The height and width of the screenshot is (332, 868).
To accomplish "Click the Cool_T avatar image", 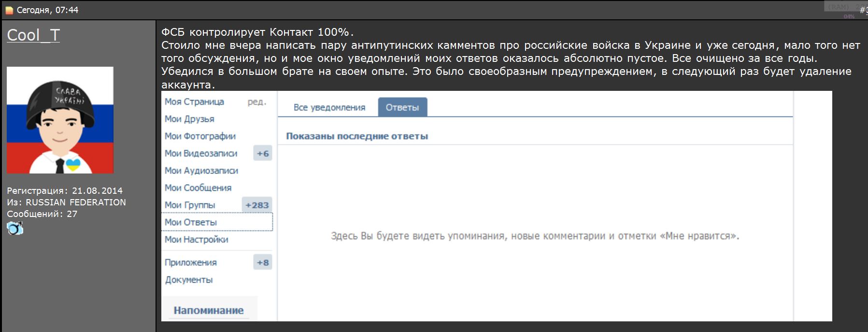I will tap(60, 120).
